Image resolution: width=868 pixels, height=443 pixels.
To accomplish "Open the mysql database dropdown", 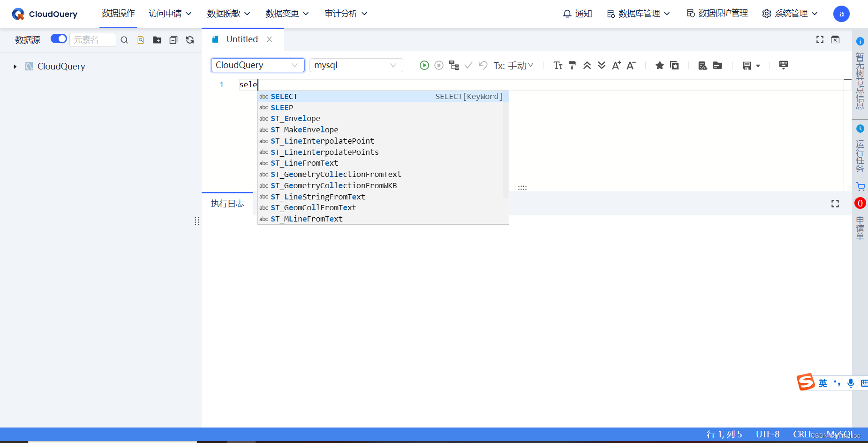I will pos(356,65).
